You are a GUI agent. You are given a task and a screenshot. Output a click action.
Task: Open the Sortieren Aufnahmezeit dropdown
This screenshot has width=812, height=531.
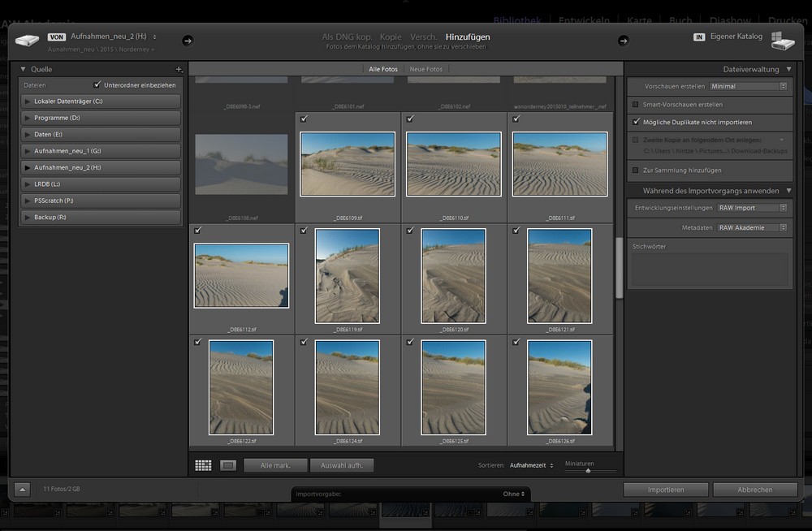tap(531, 465)
